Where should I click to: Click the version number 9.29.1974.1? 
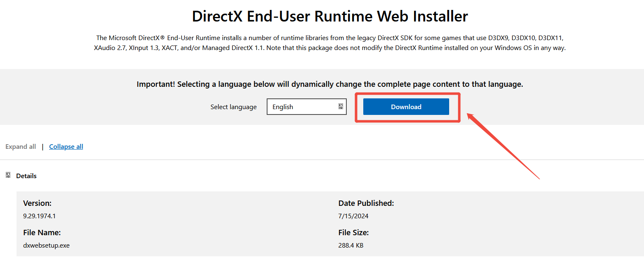point(39,216)
